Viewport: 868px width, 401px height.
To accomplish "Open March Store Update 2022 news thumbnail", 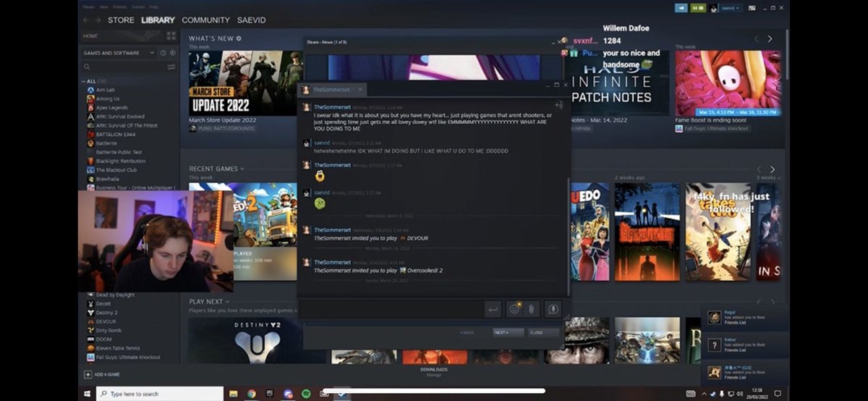I will 244,83.
